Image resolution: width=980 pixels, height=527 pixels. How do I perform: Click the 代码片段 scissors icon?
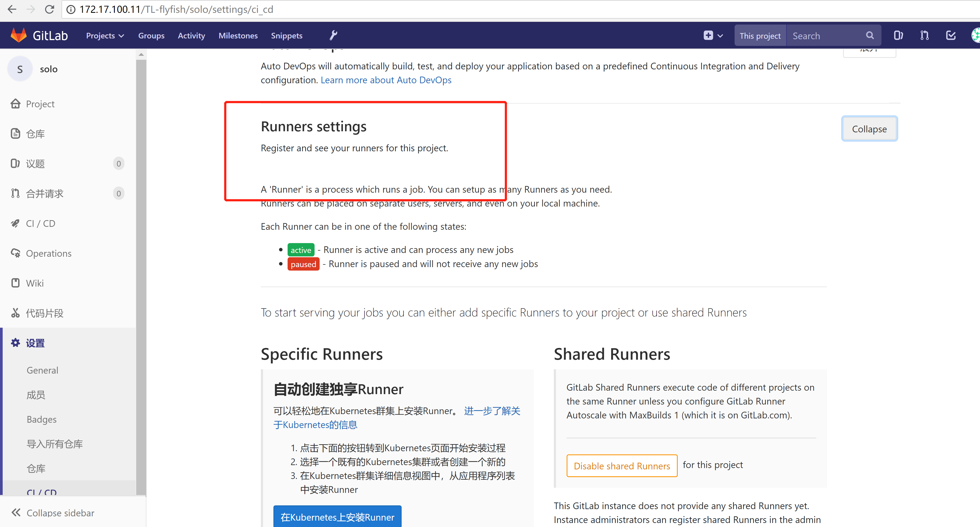coord(15,312)
